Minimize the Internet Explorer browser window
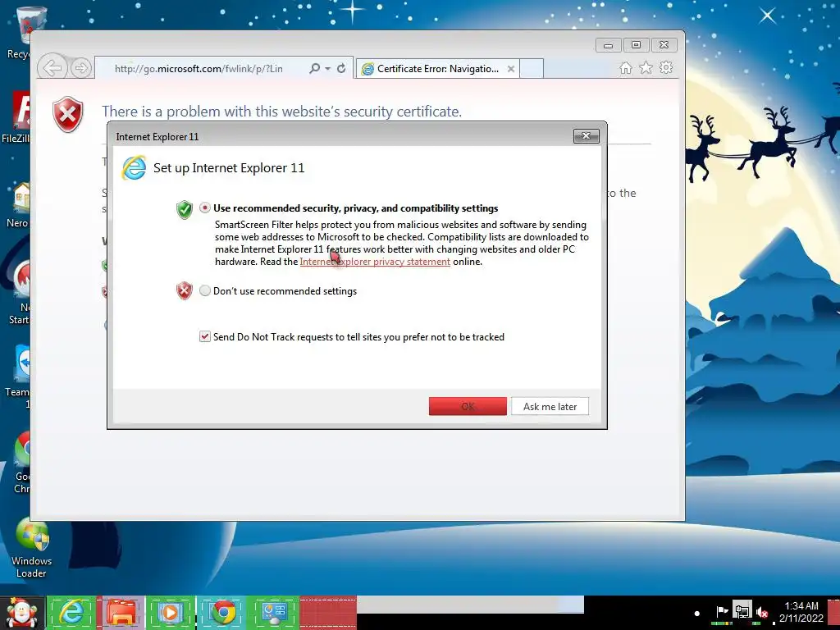The width and height of the screenshot is (840, 630). pos(608,45)
